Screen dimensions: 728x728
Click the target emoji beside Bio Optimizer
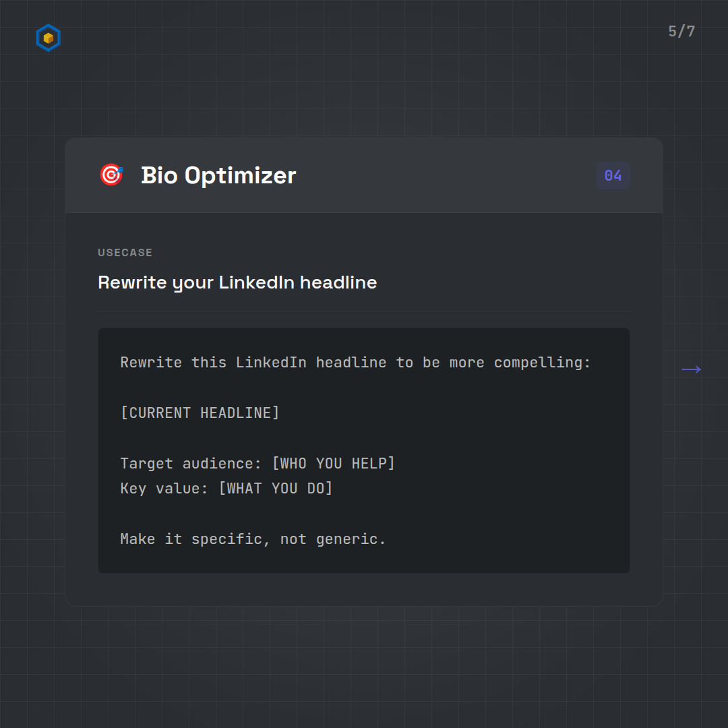[111, 175]
